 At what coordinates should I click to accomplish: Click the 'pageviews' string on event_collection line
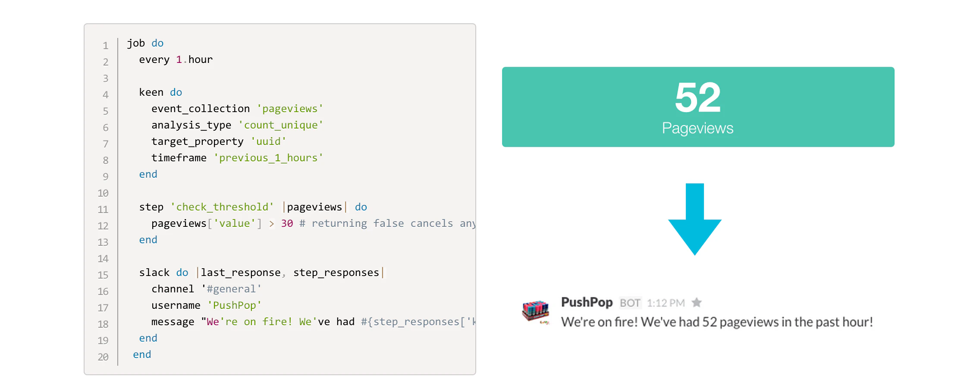tap(290, 109)
